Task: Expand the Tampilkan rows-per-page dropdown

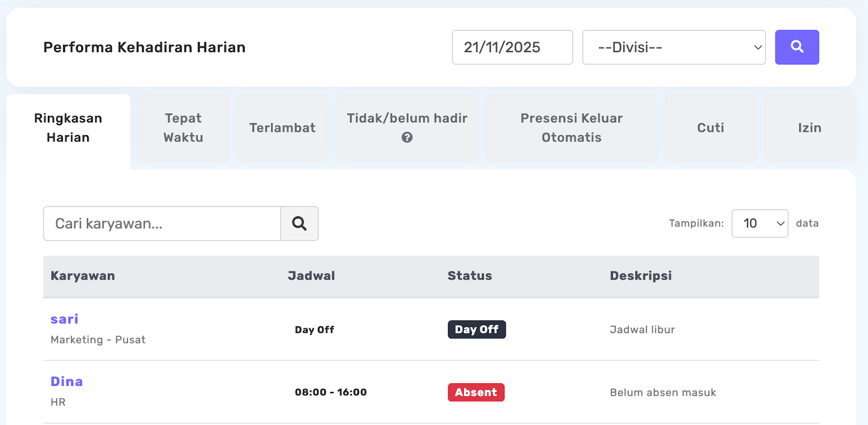Action: point(759,223)
